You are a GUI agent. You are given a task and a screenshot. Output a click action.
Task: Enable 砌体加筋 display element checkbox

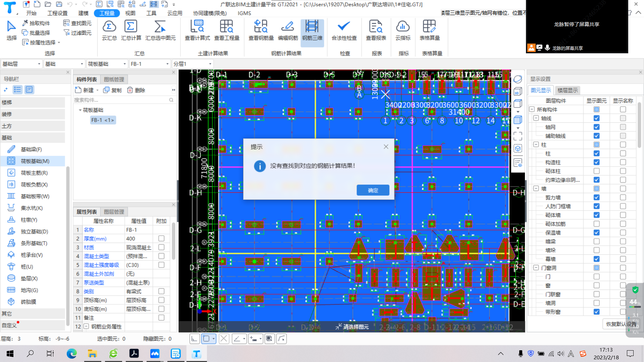596,224
